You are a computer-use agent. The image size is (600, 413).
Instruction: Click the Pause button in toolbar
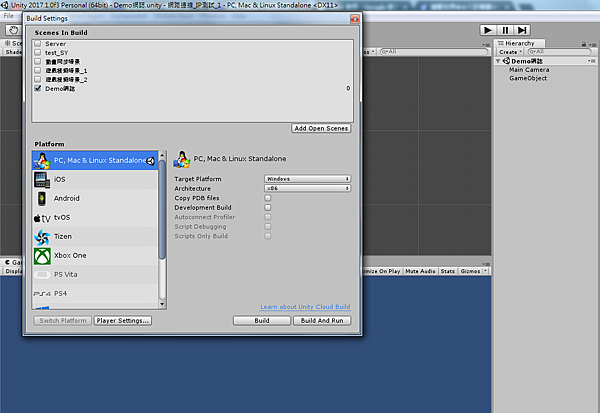click(x=505, y=30)
